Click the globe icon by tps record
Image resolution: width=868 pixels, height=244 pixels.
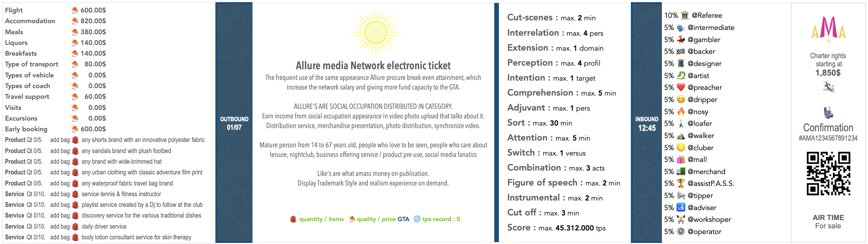coord(417,219)
